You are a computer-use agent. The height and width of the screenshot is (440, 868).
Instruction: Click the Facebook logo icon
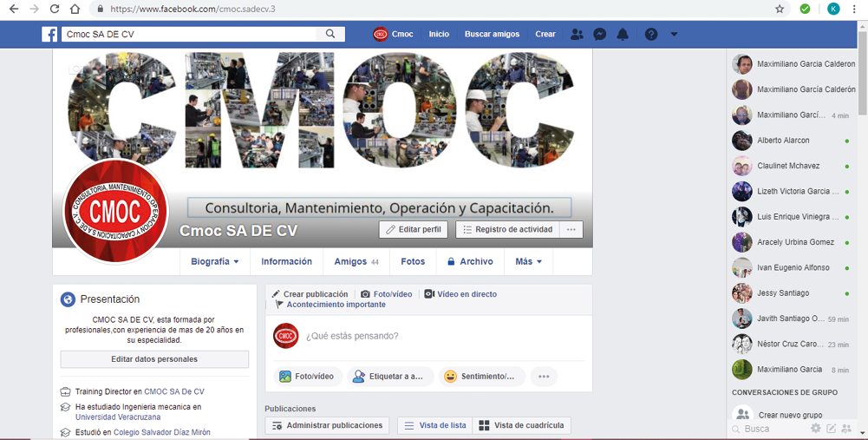coord(50,35)
